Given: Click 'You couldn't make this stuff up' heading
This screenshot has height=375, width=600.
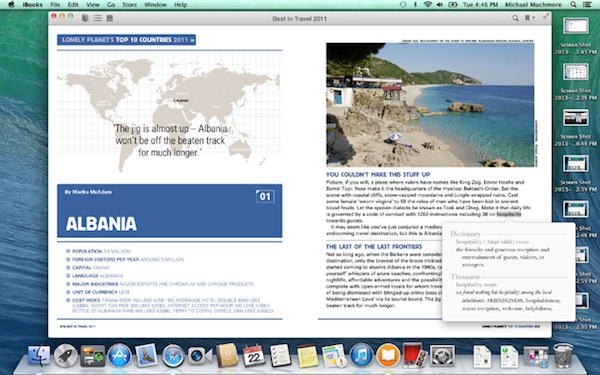Looking at the screenshot, I should click(378, 174).
